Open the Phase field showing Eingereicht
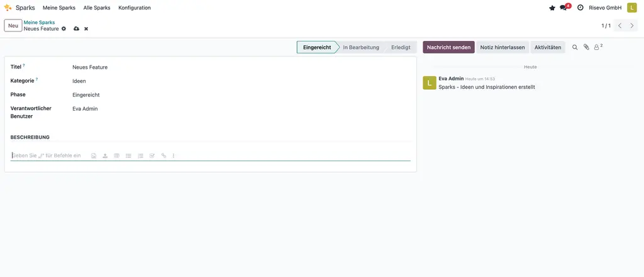 tap(241, 95)
